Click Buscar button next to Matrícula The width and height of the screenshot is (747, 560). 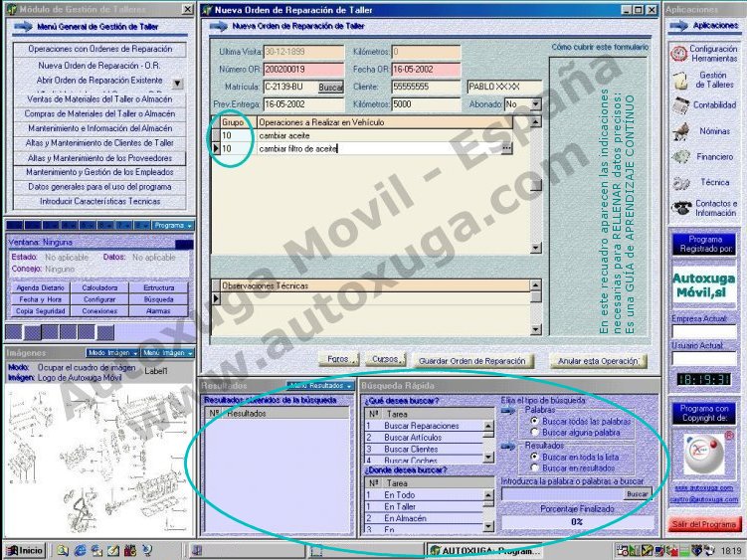coord(330,88)
